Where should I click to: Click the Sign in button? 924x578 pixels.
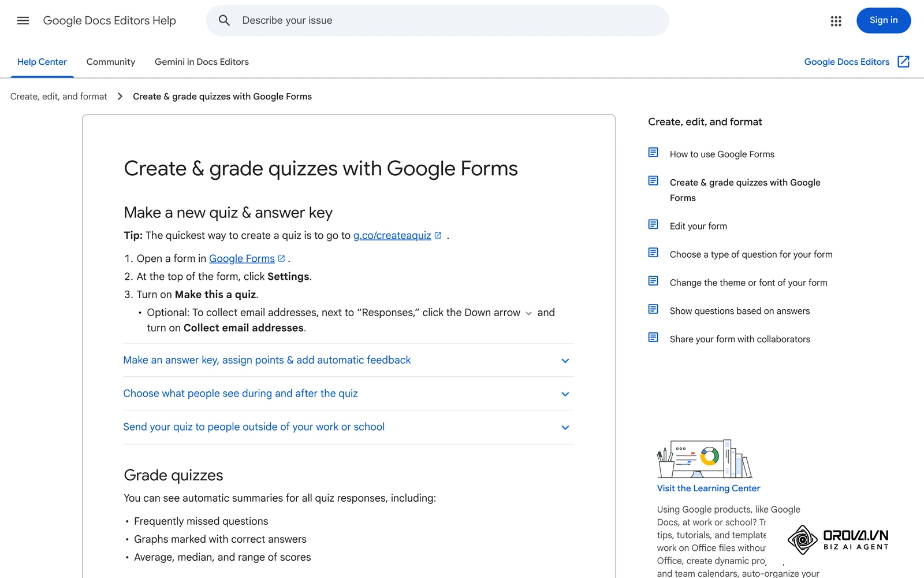point(884,21)
